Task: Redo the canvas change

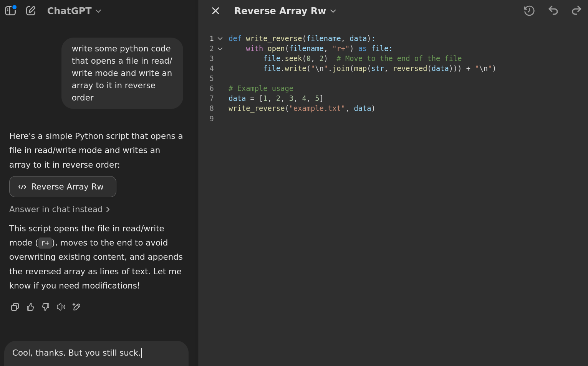Action: (576, 11)
